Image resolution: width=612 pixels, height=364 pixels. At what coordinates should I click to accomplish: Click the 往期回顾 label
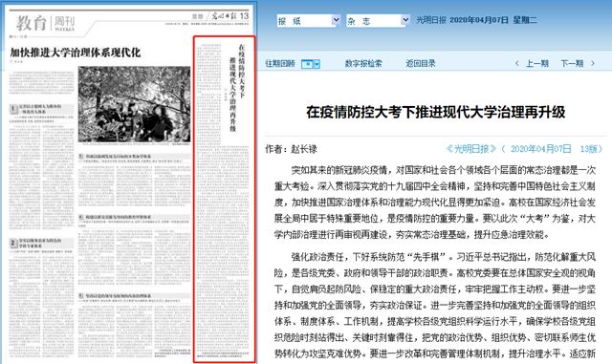280,64
